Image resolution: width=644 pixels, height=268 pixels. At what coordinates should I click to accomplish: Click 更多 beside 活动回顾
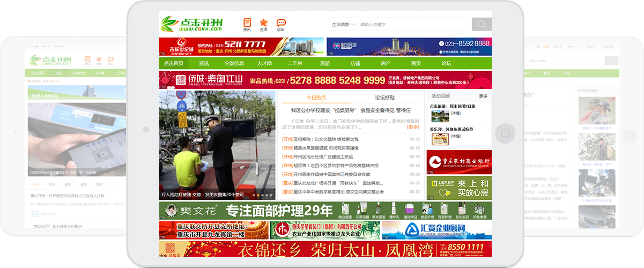(x=483, y=96)
